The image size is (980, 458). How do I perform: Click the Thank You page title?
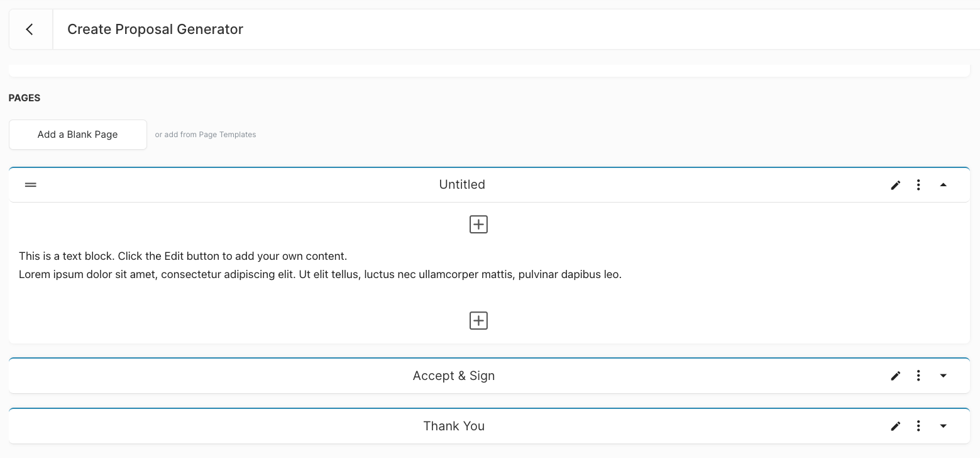(x=454, y=426)
